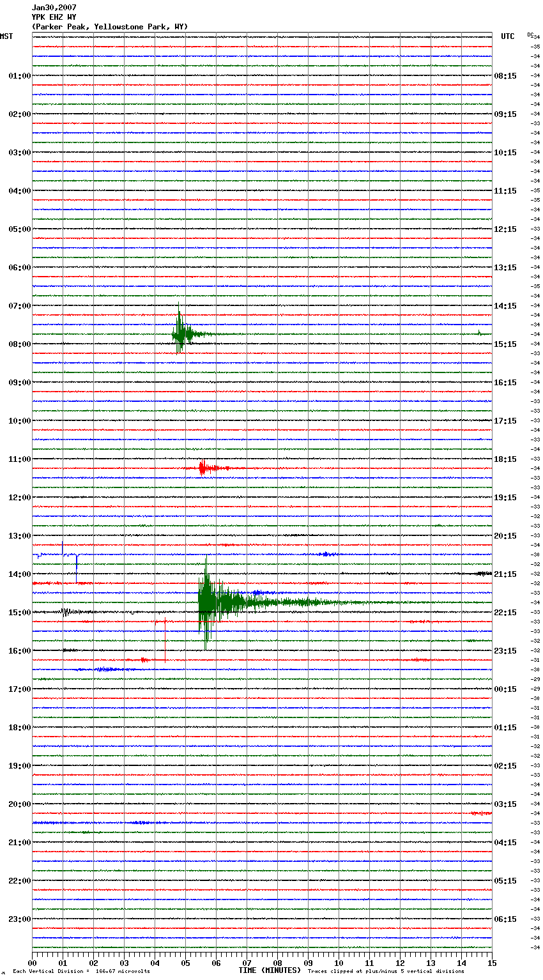Click the 'UTC' axis heading
The width and height of the screenshot is (543, 980).
pyautogui.click(x=508, y=36)
